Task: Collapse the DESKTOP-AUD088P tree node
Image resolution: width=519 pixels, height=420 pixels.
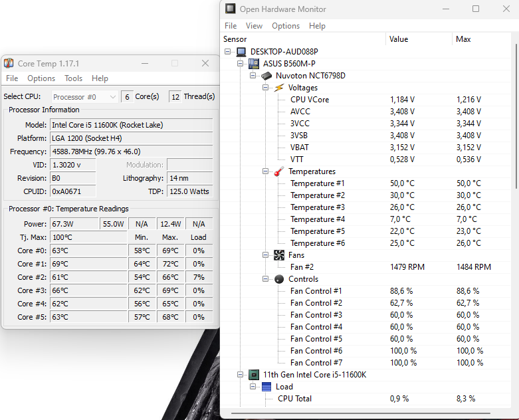Action: pos(227,52)
